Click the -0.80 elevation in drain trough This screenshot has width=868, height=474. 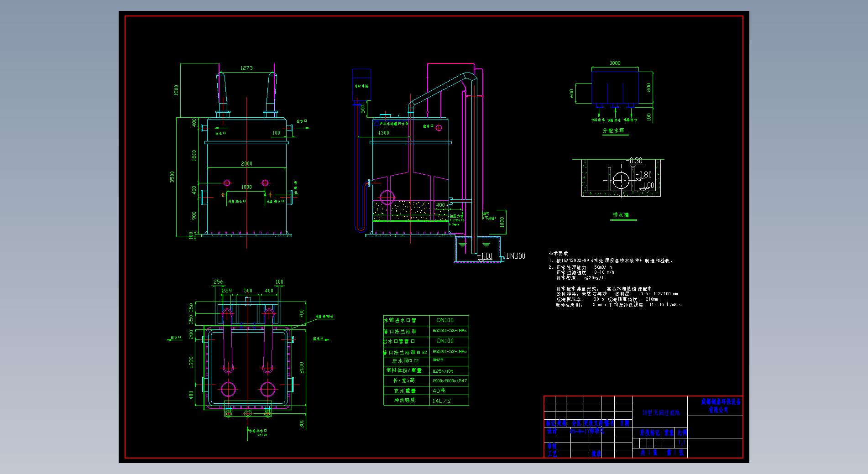(x=644, y=175)
